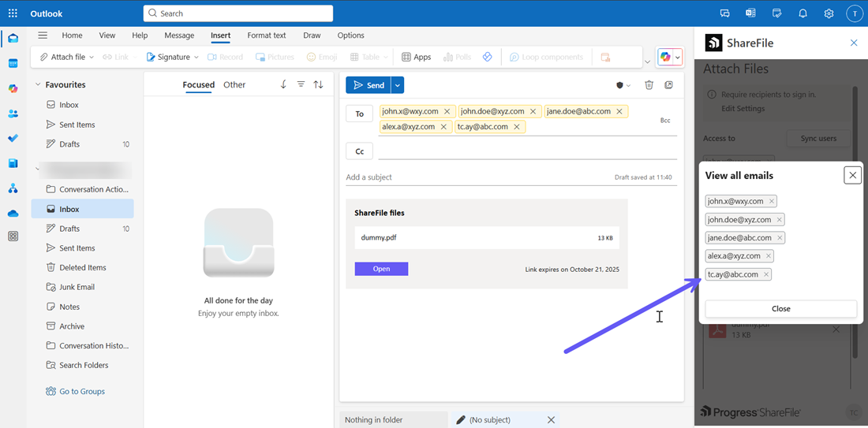The height and width of the screenshot is (428, 868).
Task: Remove john.doe@xyz.com from the To field
Action: [x=533, y=112]
